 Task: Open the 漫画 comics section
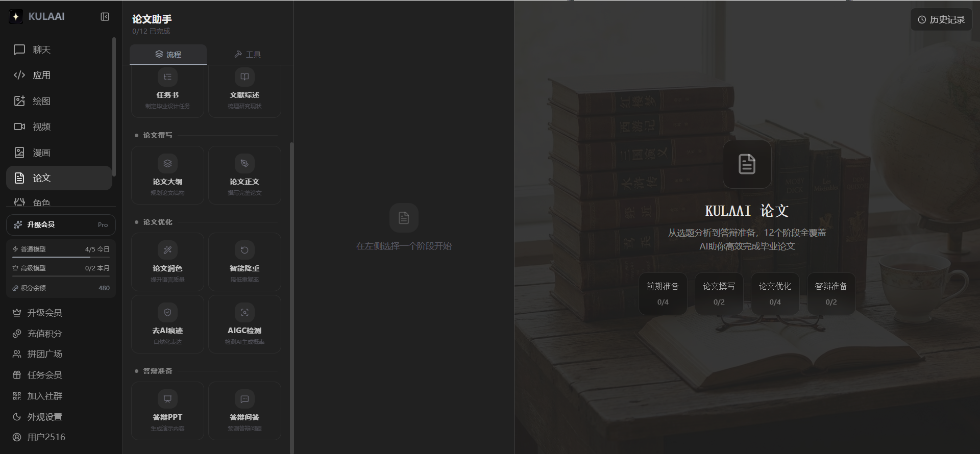point(59,153)
